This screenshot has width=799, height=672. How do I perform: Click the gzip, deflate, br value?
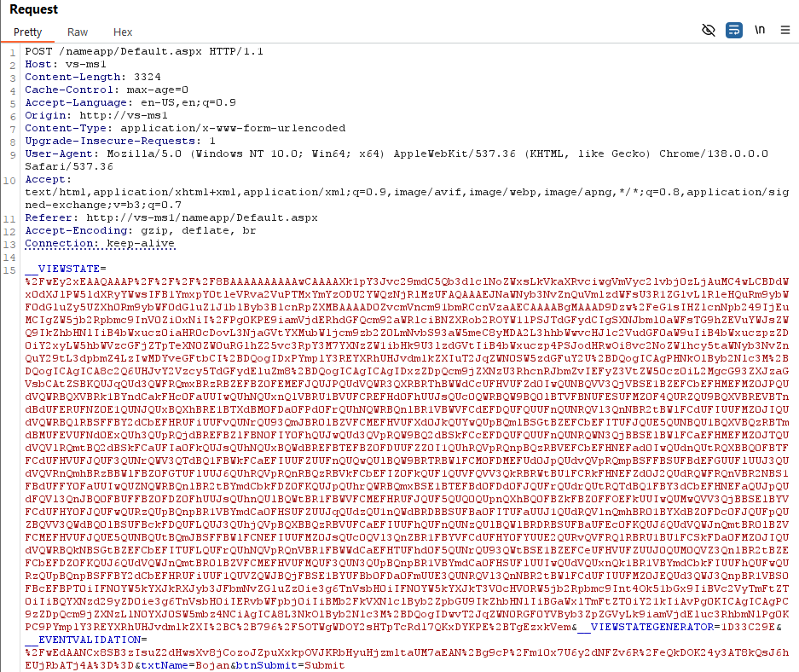[198, 230]
